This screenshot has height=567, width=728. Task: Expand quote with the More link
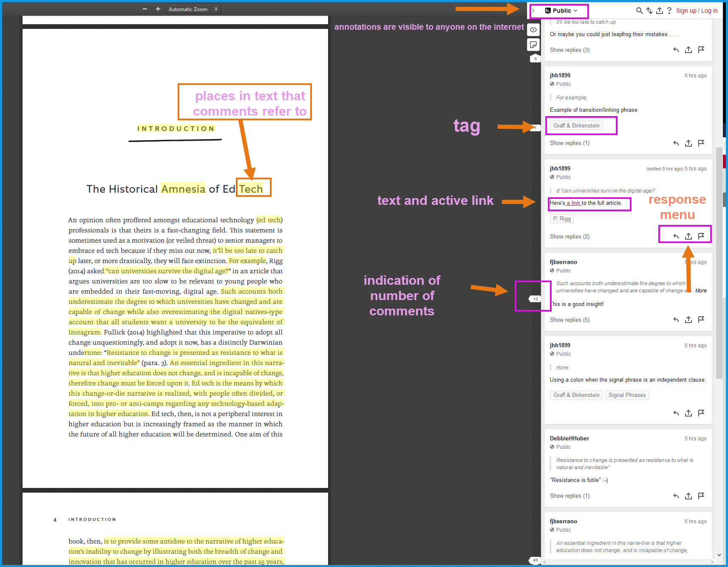(701, 291)
